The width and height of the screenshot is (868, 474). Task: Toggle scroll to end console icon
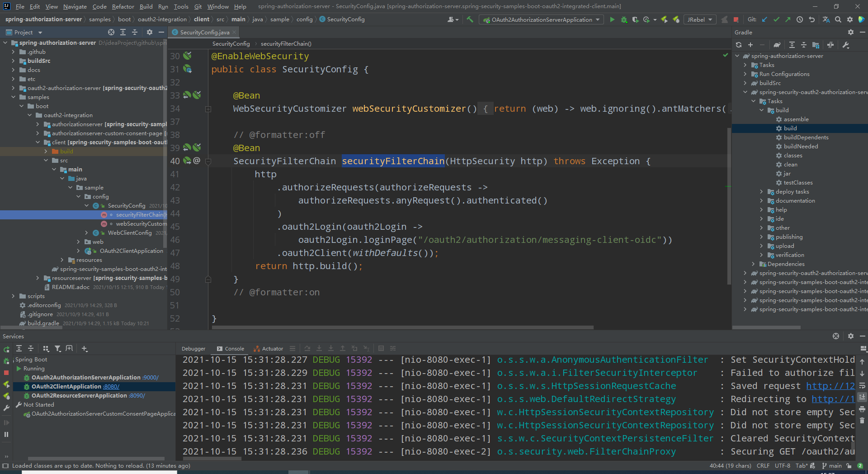(x=863, y=397)
